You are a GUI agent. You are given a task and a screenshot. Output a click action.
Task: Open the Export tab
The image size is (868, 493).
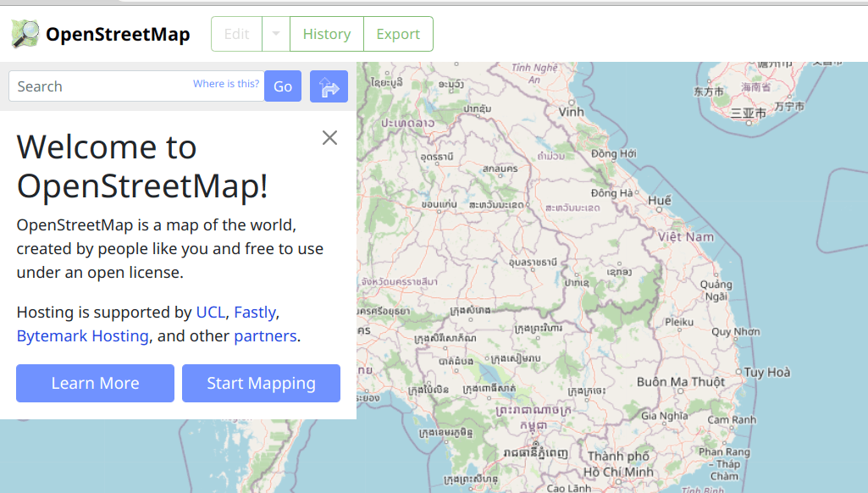point(398,34)
